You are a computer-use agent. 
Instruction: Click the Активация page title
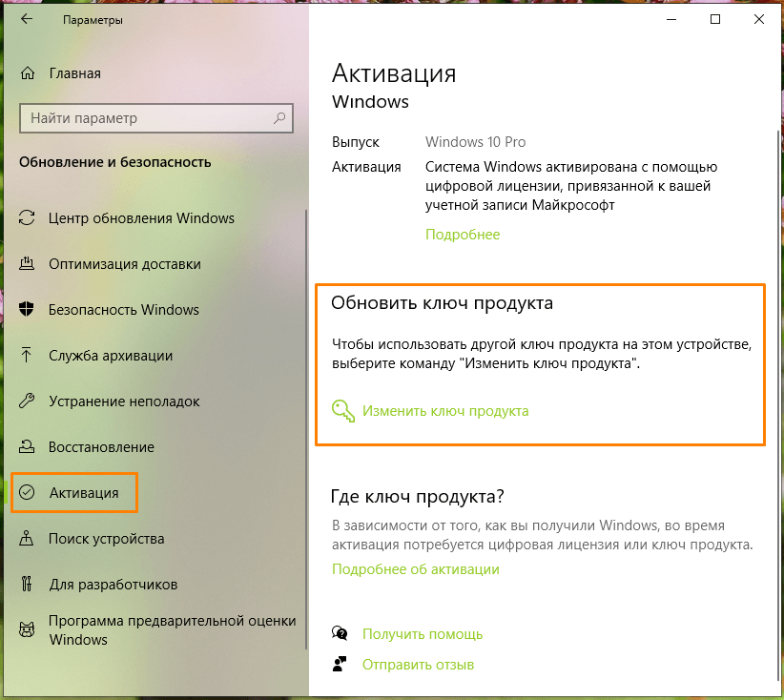pos(394,73)
